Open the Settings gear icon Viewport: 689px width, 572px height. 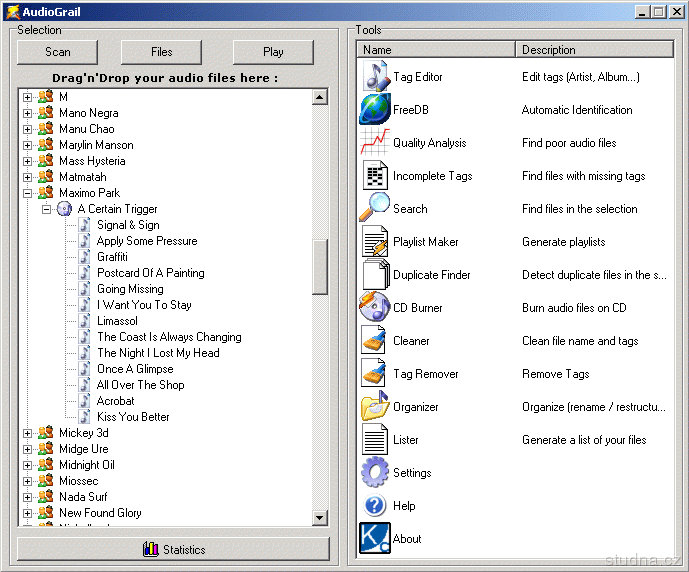(x=375, y=472)
